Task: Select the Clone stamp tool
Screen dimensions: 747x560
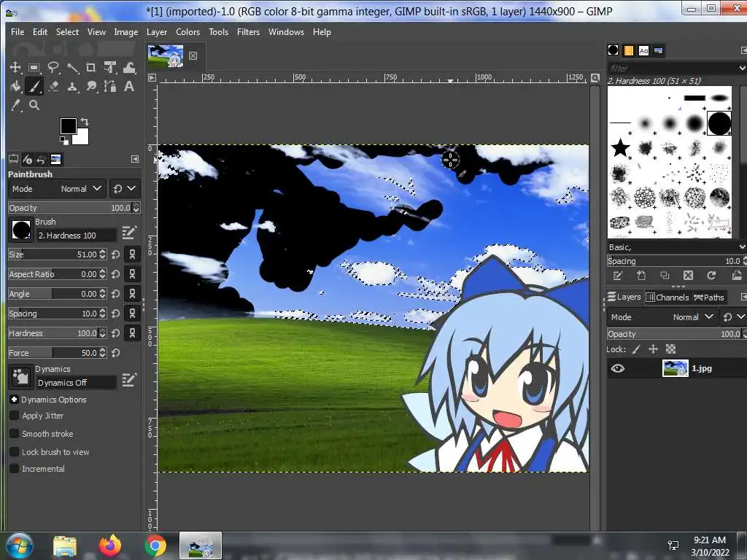Action: [72, 86]
